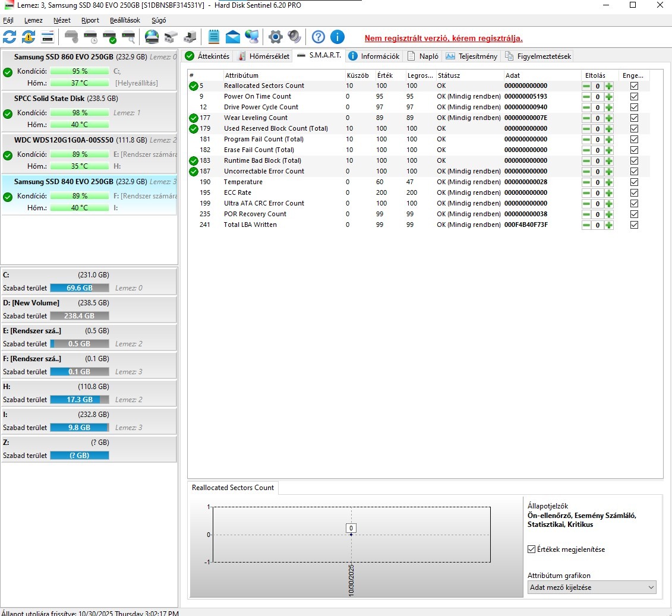Toggle the Uncorrectable Error Count checkbox
Screen dimensions: 672x616
point(635,171)
